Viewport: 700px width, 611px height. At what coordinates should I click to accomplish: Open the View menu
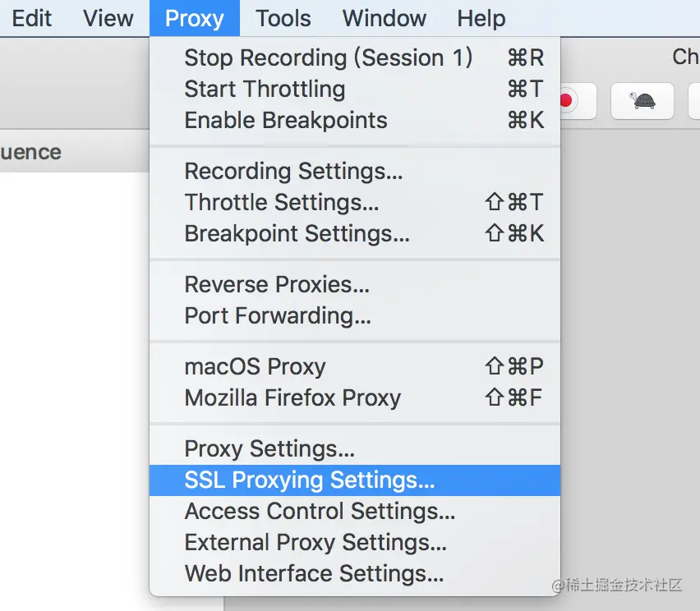coord(108,18)
